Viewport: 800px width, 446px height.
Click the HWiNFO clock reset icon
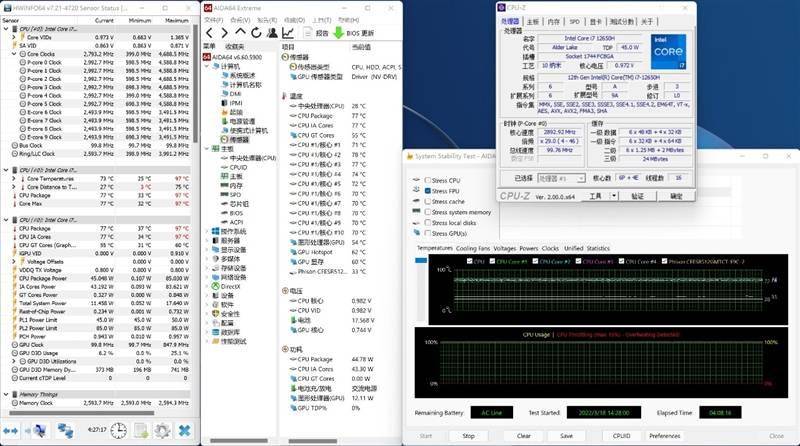(118, 430)
